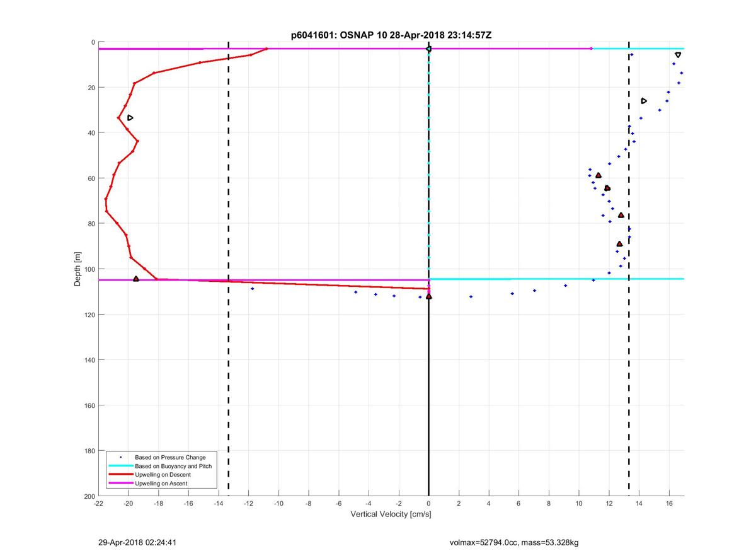Click legend entry Upwelling on Ascent
Screen dimensions: 756x558
click(161, 483)
